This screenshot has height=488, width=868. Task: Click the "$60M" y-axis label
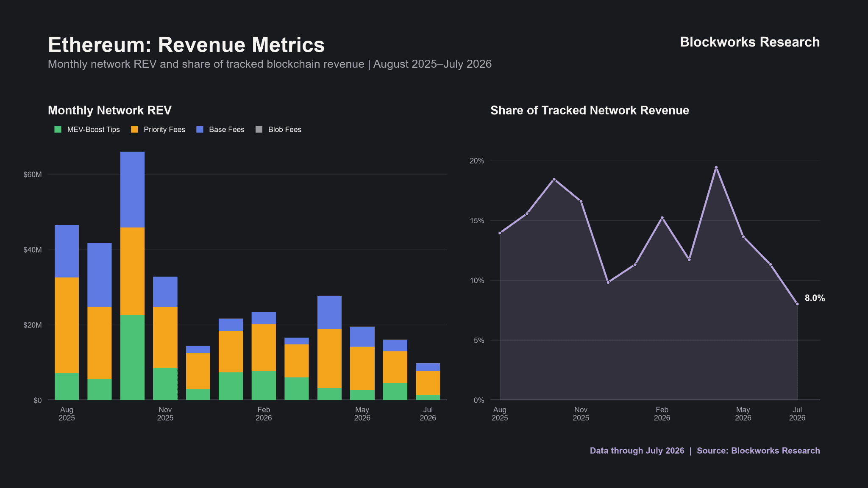click(33, 175)
